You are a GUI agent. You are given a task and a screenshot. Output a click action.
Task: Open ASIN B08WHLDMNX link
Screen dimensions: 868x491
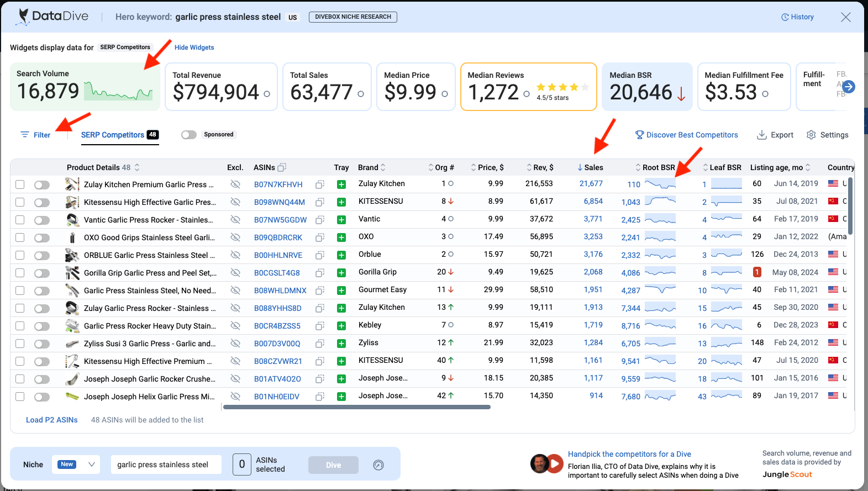[x=280, y=291]
